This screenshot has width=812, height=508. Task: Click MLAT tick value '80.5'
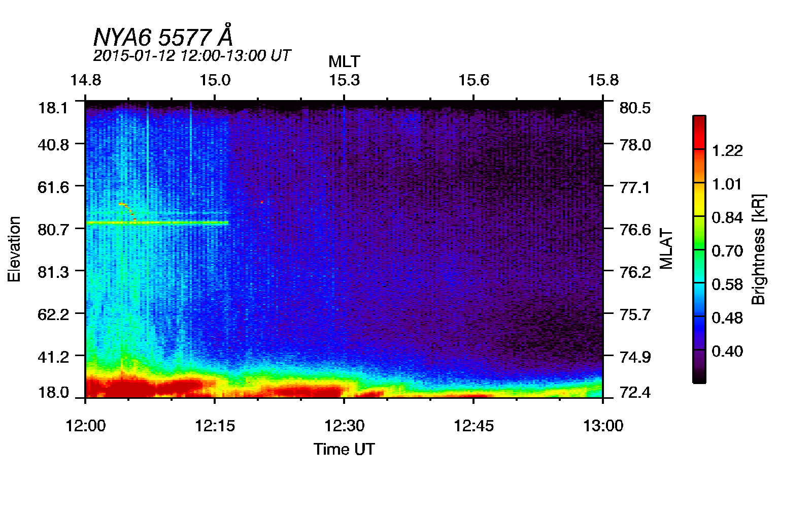point(635,108)
